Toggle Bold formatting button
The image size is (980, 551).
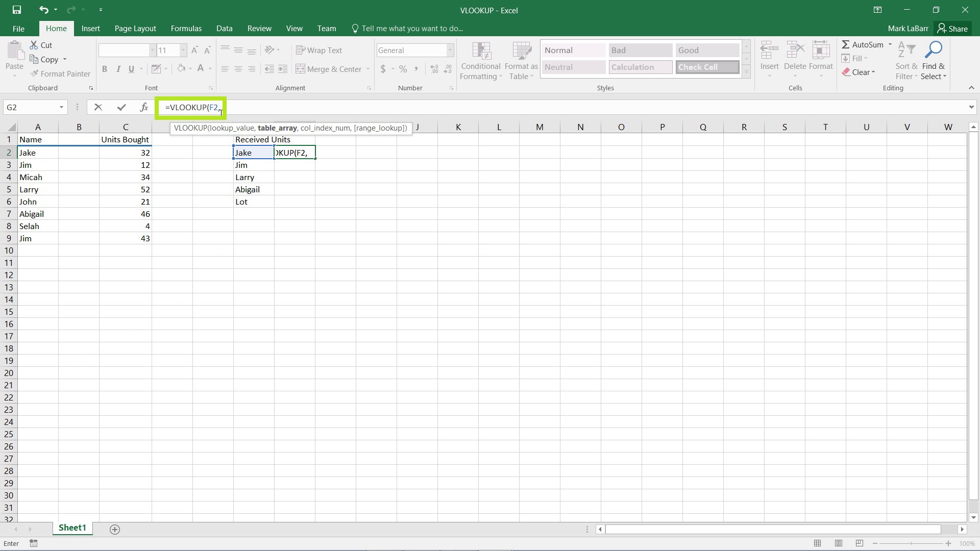104,69
